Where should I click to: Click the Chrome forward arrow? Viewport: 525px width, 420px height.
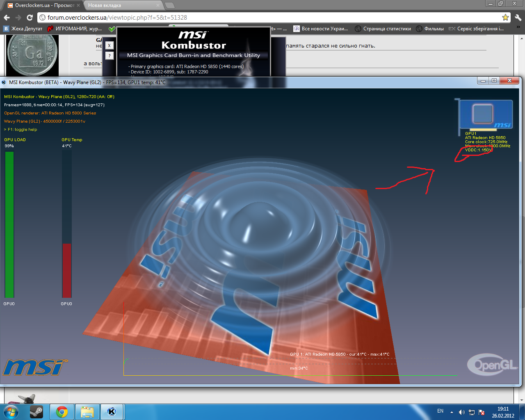pos(18,18)
